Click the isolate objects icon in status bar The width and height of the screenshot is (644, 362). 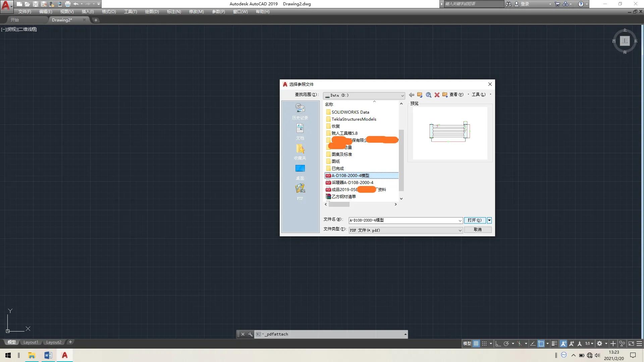(622, 344)
